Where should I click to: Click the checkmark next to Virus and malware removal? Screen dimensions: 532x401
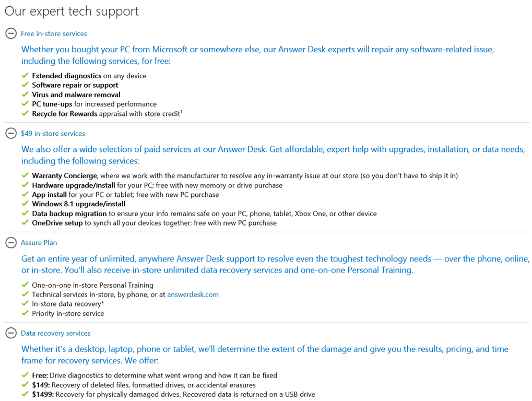25,95
